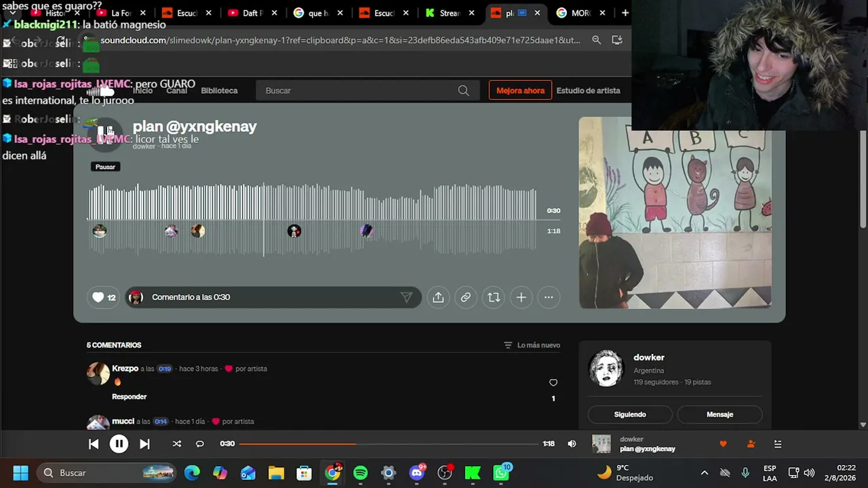Screen dimensions: 868x488
Task: Unlike the playing track via orange heart
Action: [x=723, y=444]
